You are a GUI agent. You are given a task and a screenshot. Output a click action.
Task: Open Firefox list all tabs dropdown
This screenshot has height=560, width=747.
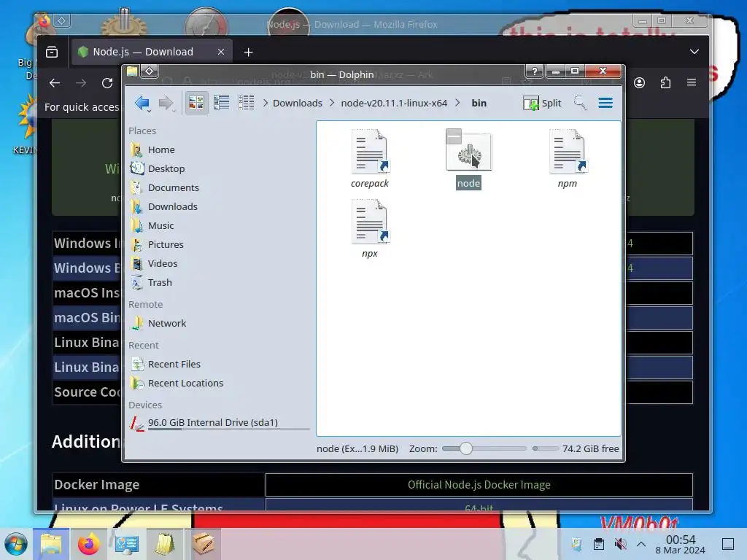[694, 52]
